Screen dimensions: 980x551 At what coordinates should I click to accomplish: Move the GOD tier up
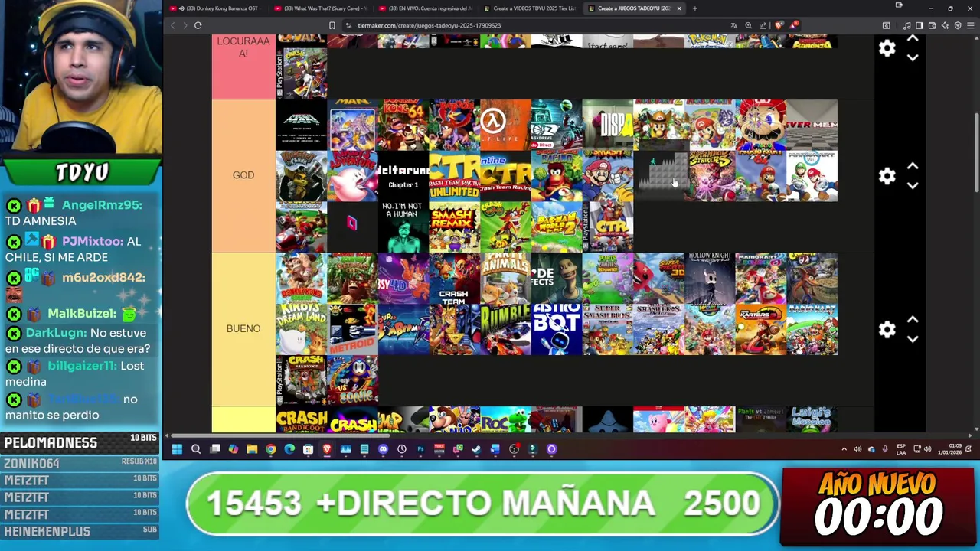(913, 166)
